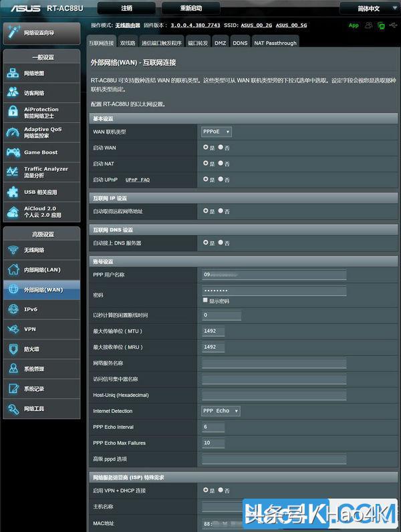Open the WAN connection type PPPoE dropdown
401x532 pixels.
point(217,132)
